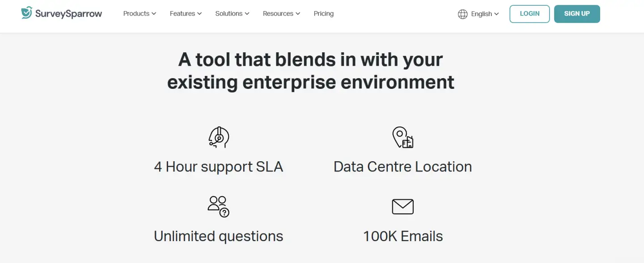Click the data centre location pin icon

402,137
